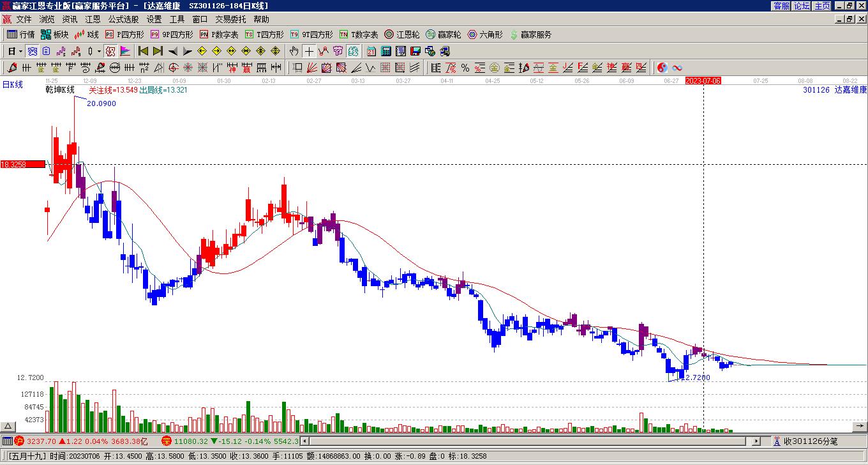This screenshot has width=868, height=465.
Task: Click the black right arrow icon
Action: pyautogui.click(x=187, y=51)
